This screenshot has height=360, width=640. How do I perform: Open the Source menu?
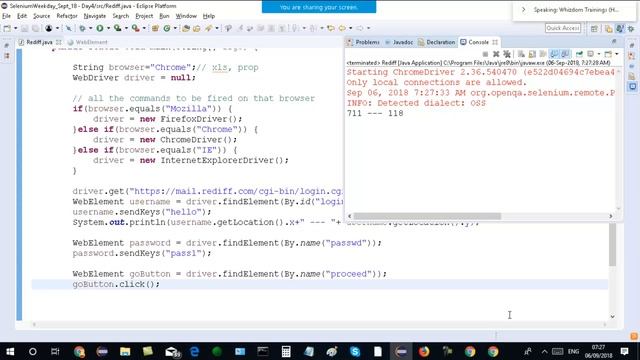click(x=42, y=16)
